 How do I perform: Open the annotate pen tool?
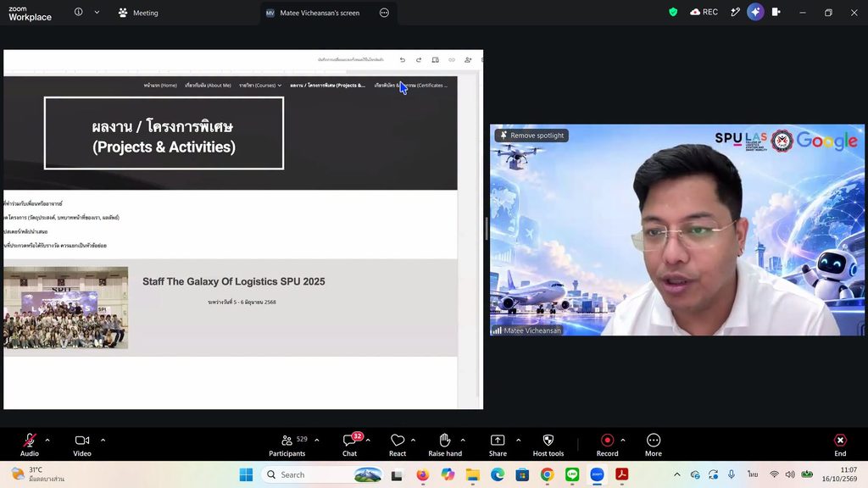pyautogui.click(x=735, y=12)
